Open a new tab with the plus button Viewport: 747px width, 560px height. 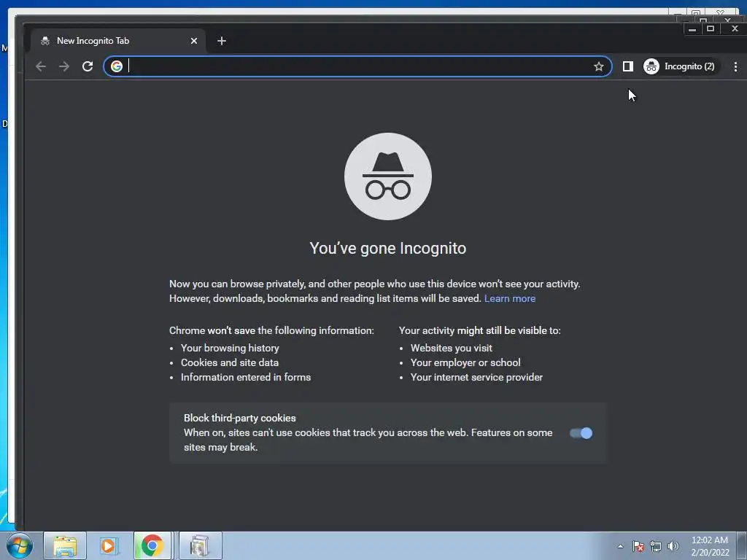click(x=222, y=41)
